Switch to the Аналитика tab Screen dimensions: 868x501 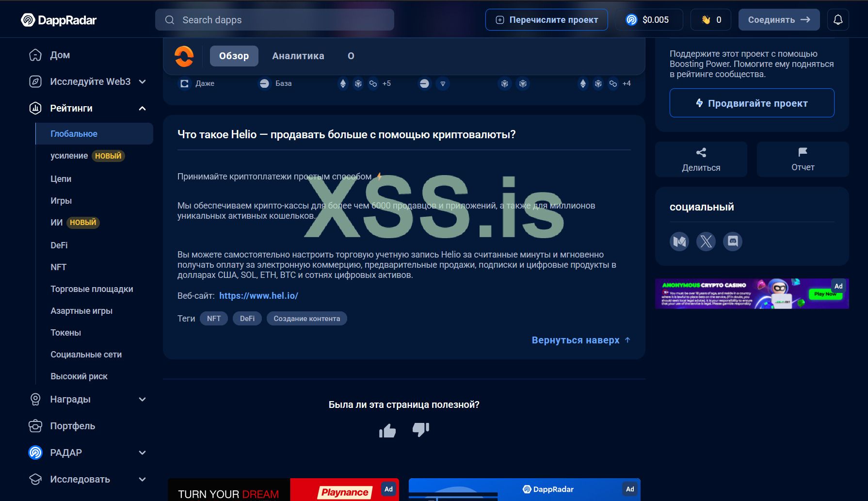298,56
